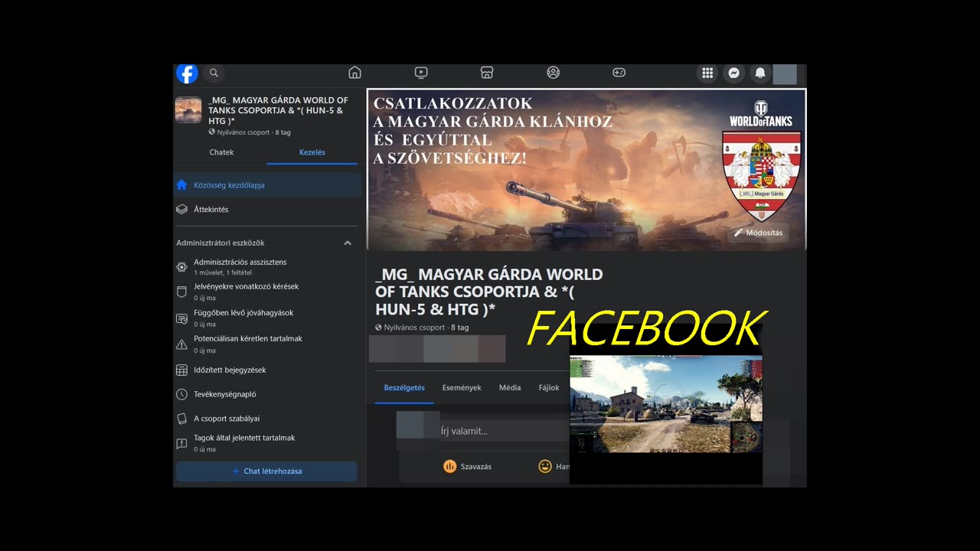Go to the Home feed icon
Image resolution: width=980 pixels, height=551 pixels.
tap(354, 73)
